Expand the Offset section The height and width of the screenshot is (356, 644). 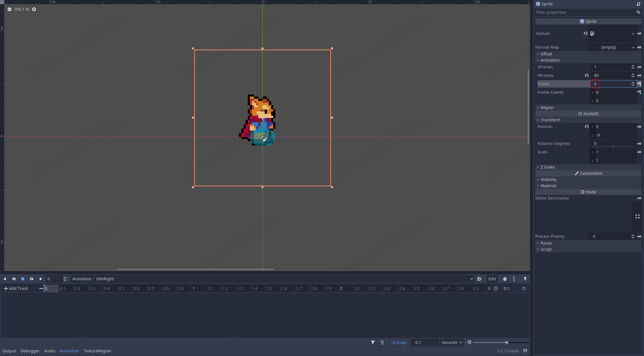(x=546, y=54)
